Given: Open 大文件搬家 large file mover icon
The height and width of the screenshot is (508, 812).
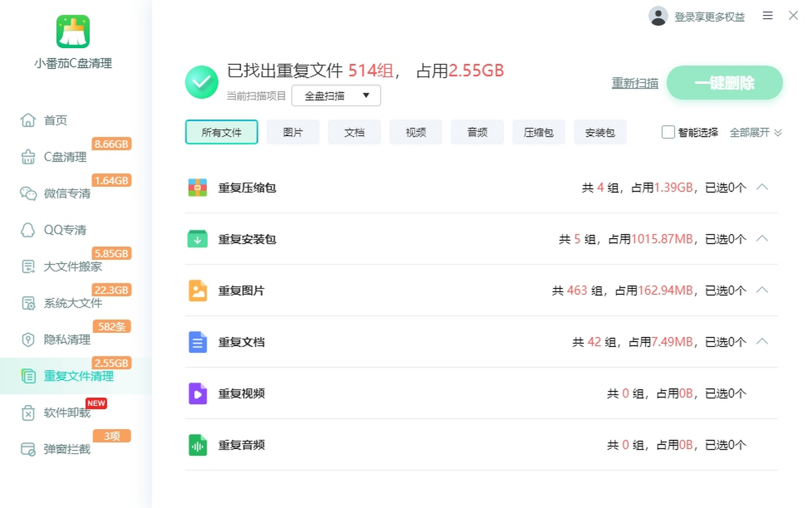Looking at the screenshot, I should [27, 266].
